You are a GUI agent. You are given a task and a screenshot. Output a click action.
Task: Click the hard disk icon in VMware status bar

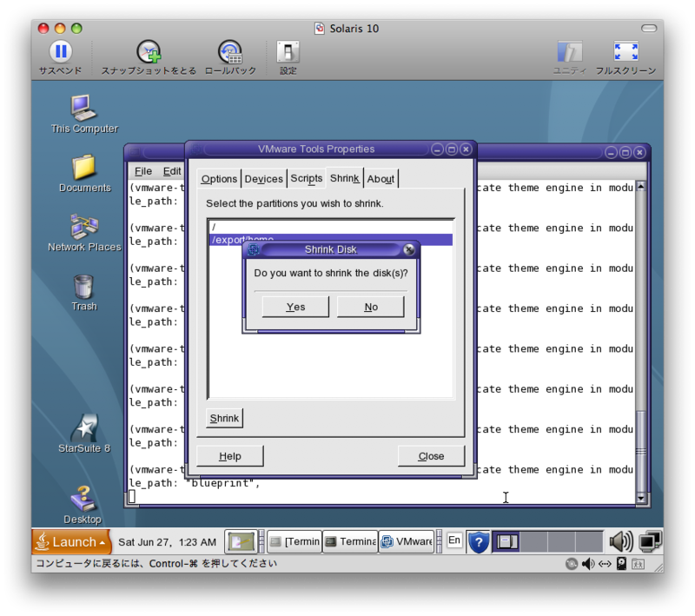[x=621, y=564]
